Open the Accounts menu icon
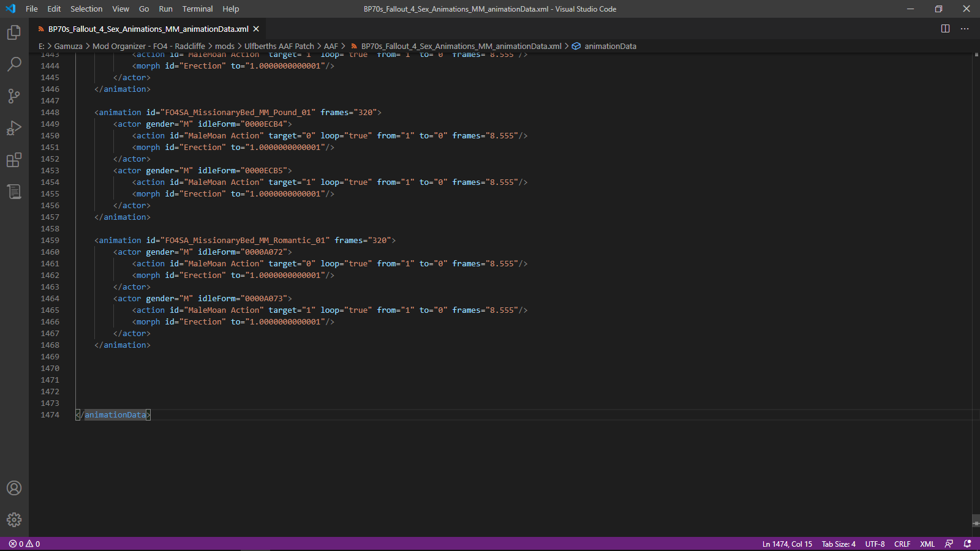The height and width of the screenshot is (551, 980). [14, 488]
